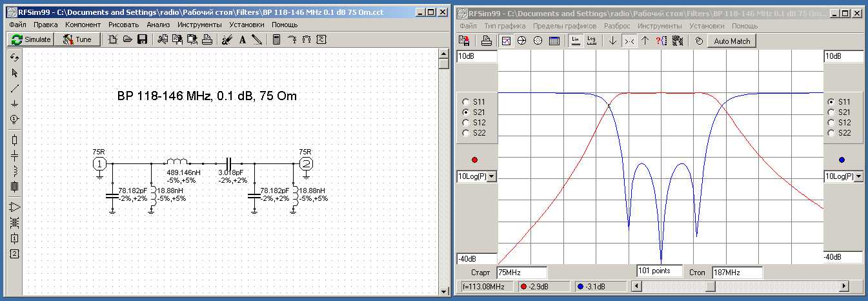Open the Компонент menu
868x301 pixels.
pyautogui.click(x=83, y=25)
